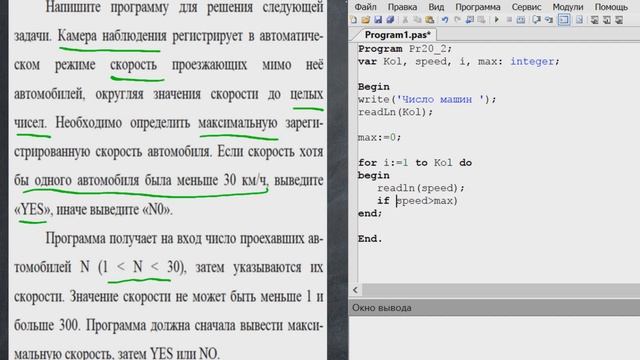Click the last icon on the toolbar
640x360 pixels.
point(619,20)
